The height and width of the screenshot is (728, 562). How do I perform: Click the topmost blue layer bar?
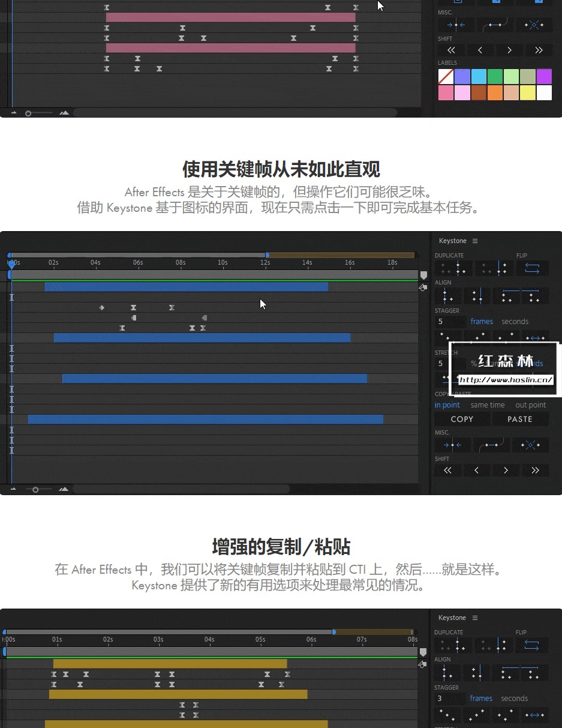coord(187,287)
